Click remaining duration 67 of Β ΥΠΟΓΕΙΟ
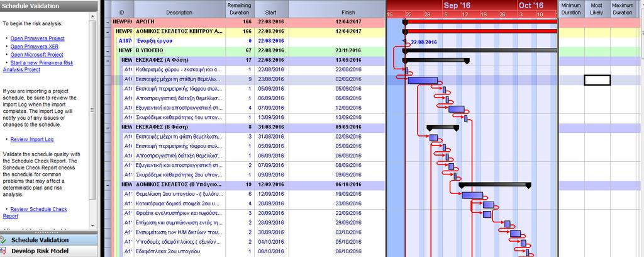Viewport: 644px width, 257px height. 248,50
